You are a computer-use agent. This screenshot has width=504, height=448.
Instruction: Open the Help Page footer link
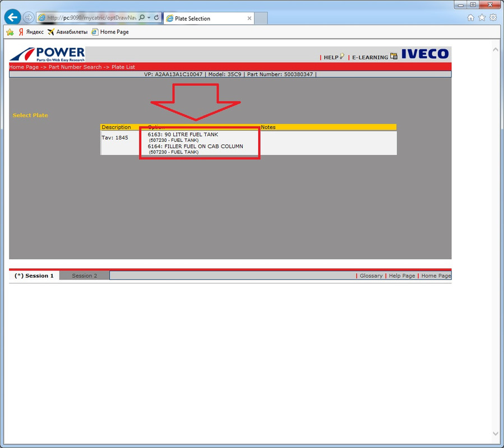coord(402,276)
